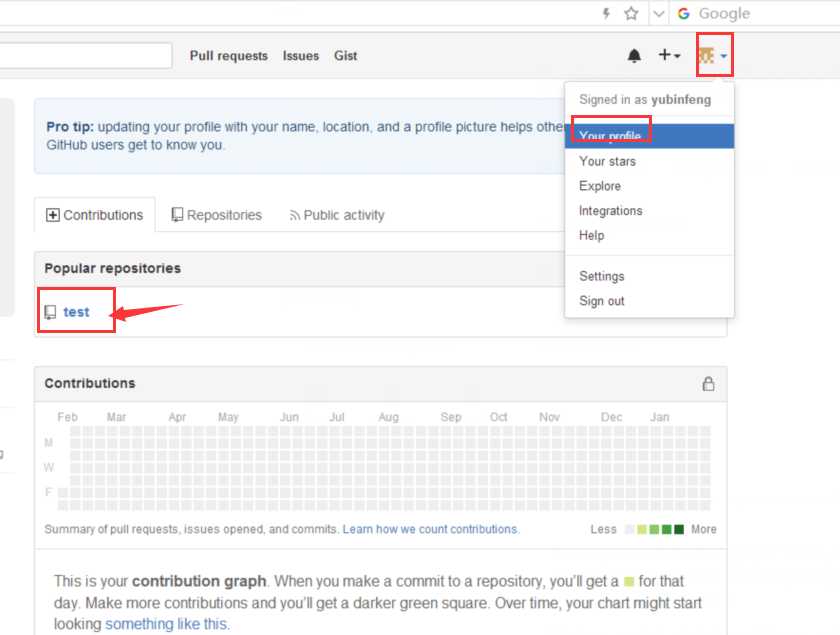Click the user avatar menu dropdown
This screenshot has width=840, height=635.
tap(714, 55)
